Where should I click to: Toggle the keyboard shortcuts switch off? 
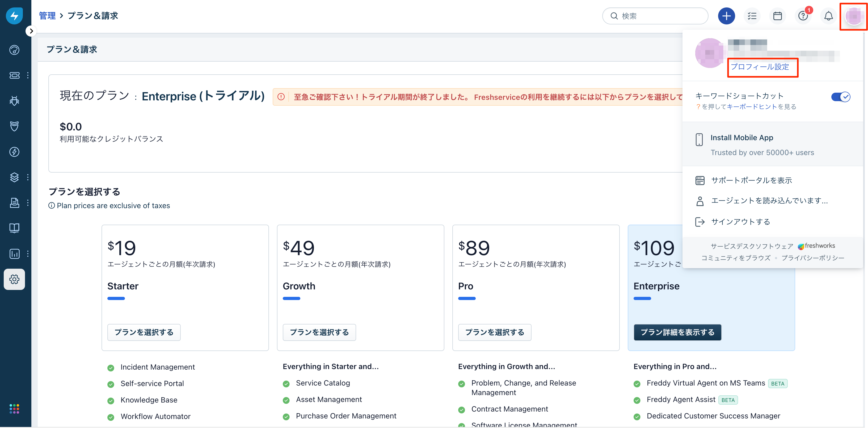[840, 97]
